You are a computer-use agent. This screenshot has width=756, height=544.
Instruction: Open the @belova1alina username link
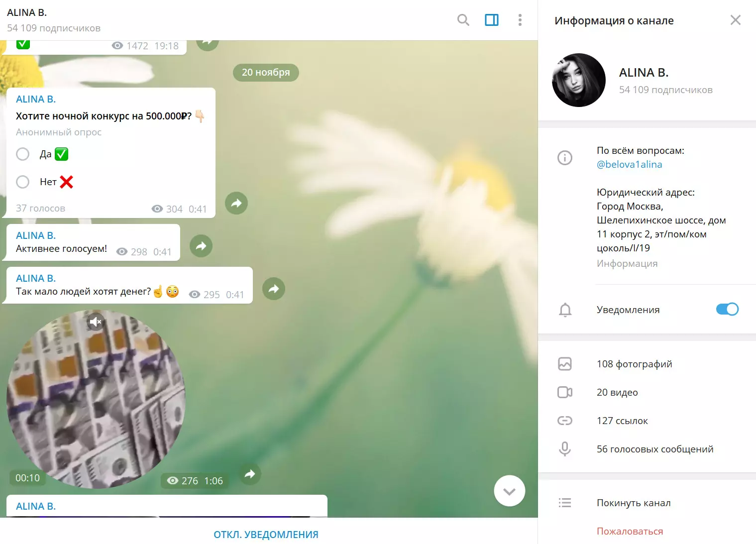pyautogui.click(x=630, y=164)
